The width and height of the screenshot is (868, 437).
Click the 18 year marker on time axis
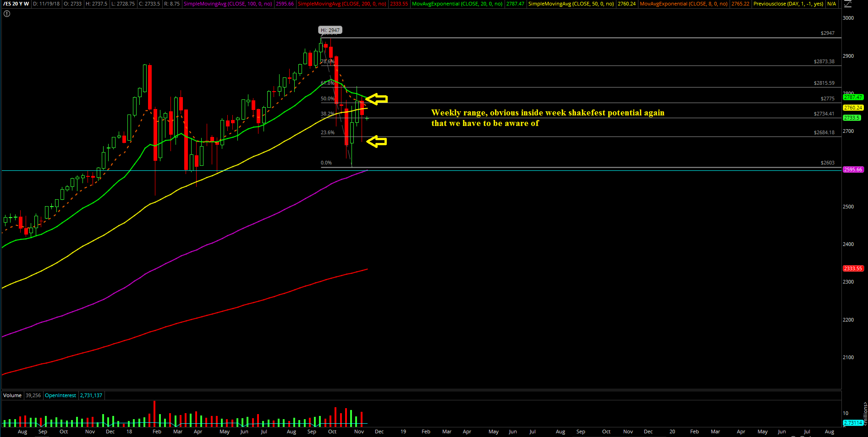(129, 432)
